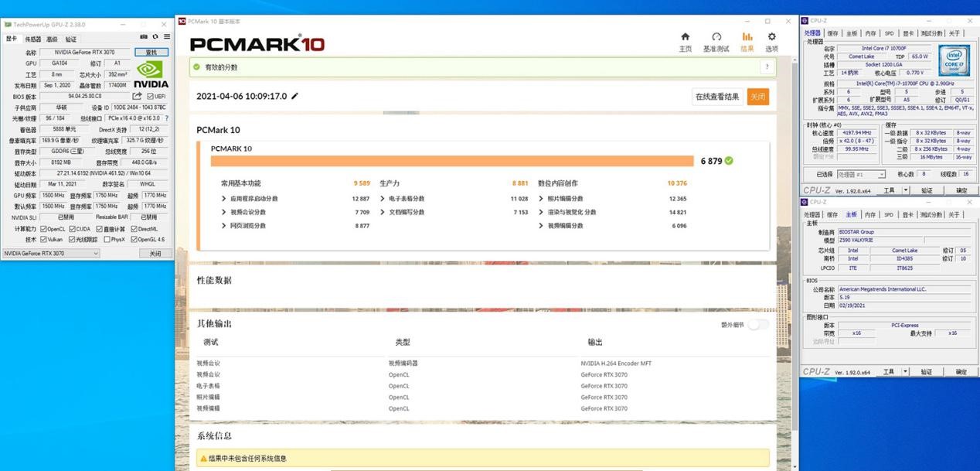Toggle the PhysX checkbox in GPU-Z
980x471 pixels.
(107, 240)
